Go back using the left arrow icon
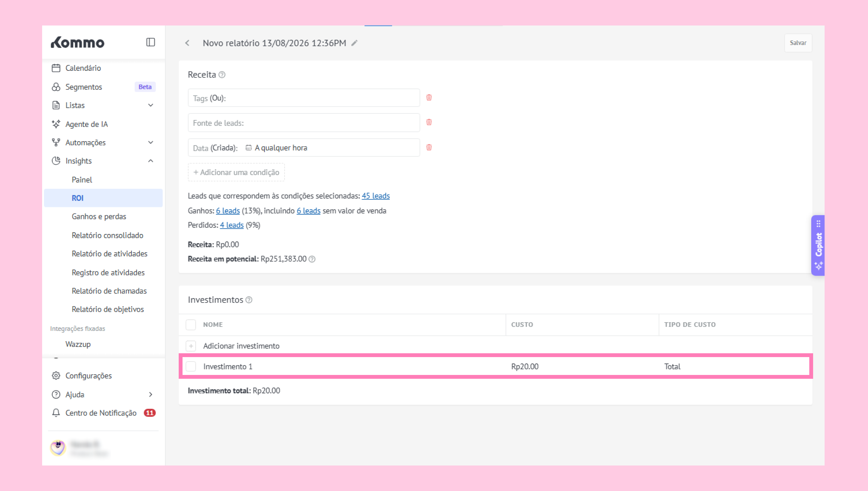 coord(187,43)
